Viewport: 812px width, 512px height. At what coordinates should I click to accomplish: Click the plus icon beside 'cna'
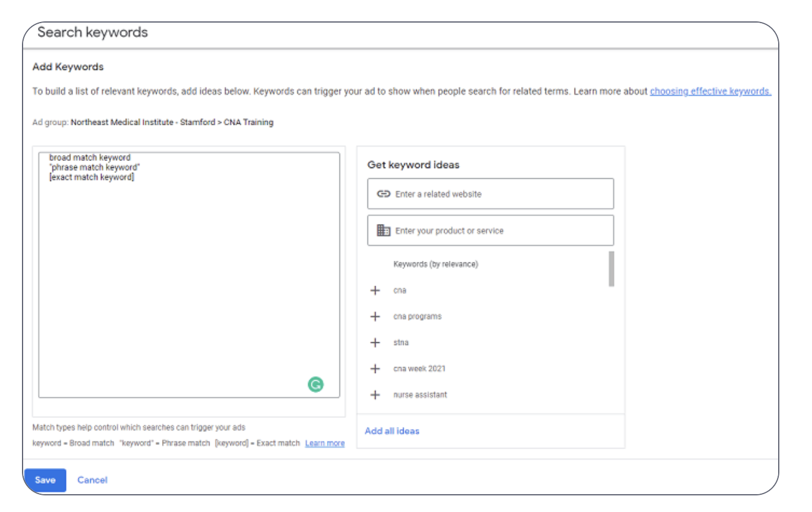pos(375,290)
